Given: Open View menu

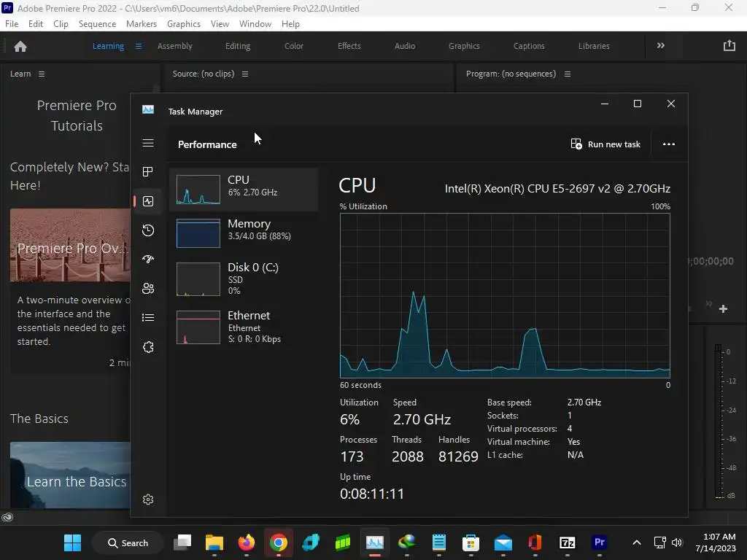Looking at the screenshot, I should [220, 24].
